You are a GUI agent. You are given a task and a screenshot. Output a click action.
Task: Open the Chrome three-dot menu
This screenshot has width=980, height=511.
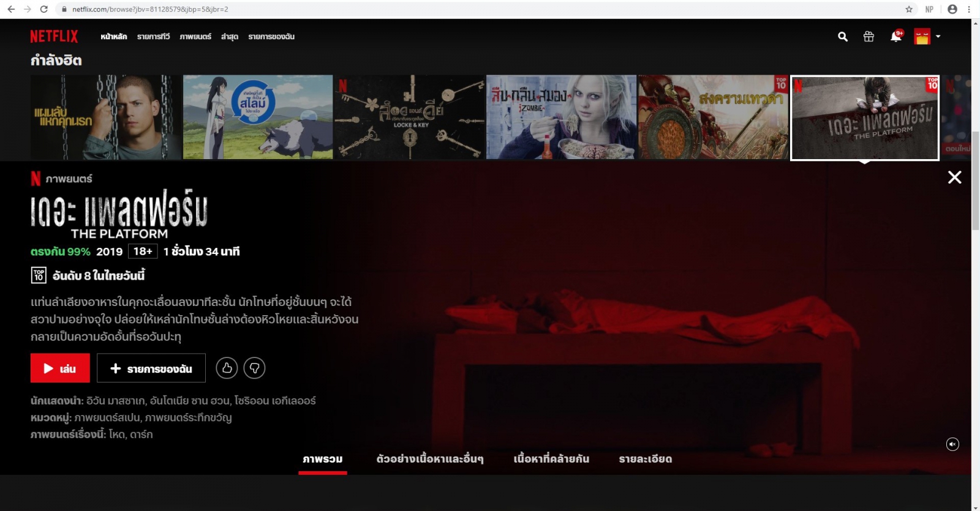tap(969, 9)
